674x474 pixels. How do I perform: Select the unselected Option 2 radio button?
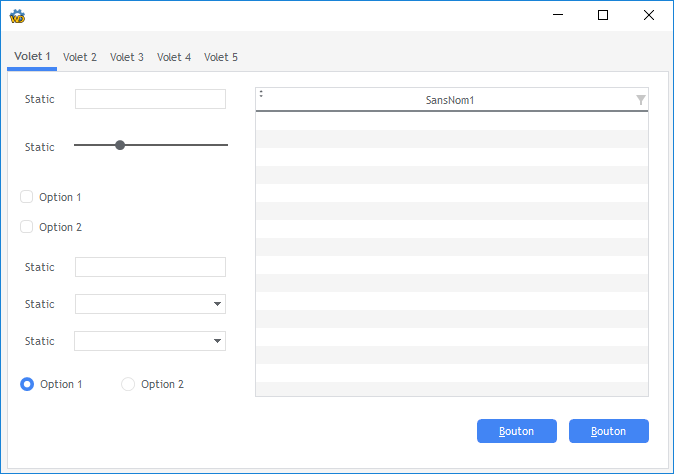[128, 384]
